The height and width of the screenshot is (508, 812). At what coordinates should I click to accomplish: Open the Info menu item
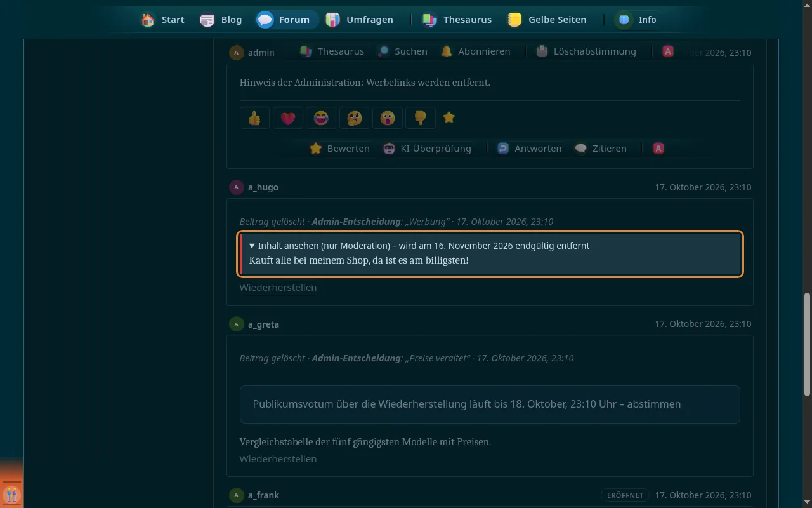coord(638,20)
